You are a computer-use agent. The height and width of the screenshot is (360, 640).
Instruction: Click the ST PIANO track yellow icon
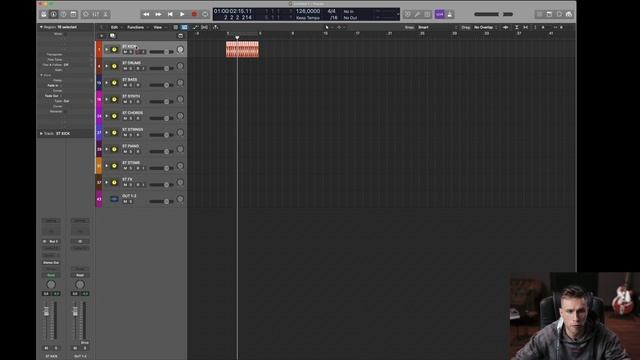point(115,149)
